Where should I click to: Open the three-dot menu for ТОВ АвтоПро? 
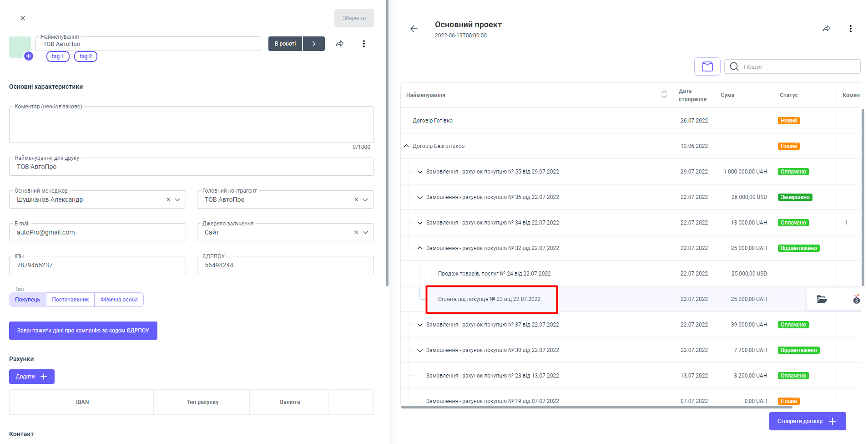click(363, 44)
